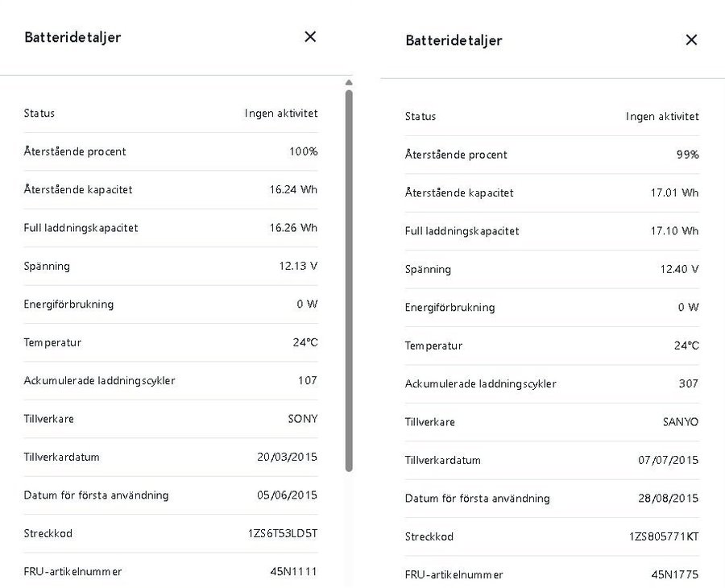Select the first use date 28/08/2015

tap(669, 498)
